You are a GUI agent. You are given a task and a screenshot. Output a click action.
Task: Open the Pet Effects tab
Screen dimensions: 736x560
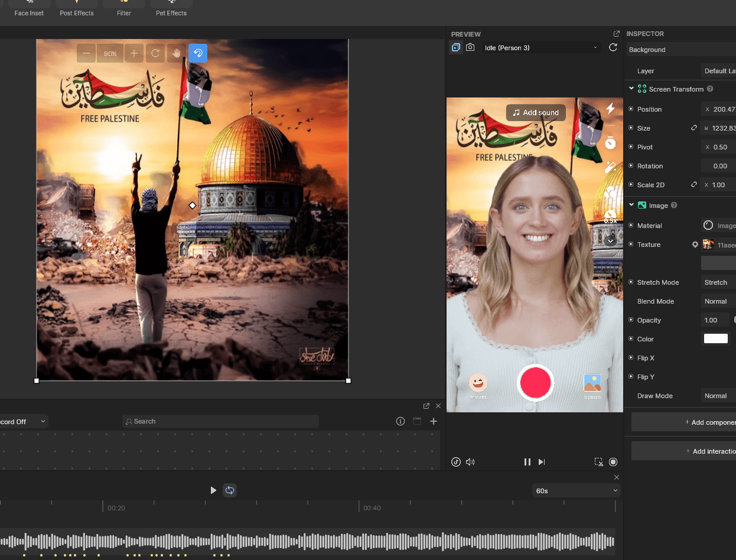(171, 9)
